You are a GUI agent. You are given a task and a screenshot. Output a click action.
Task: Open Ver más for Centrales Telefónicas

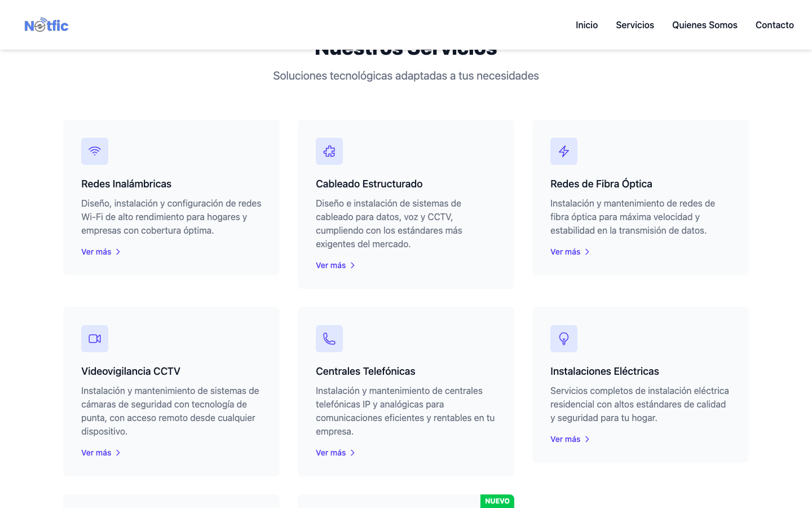[x=336, y=453]
